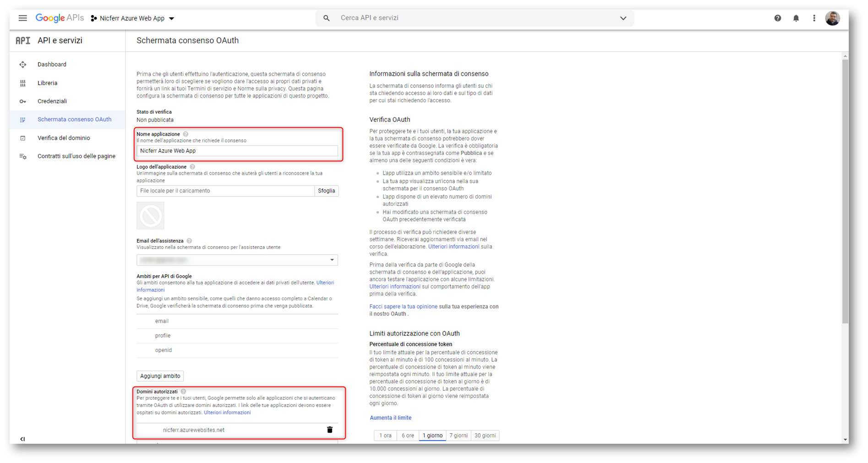Select the 30 giorni time range tab
Screen dimensions: 868x463
point(485,435)
